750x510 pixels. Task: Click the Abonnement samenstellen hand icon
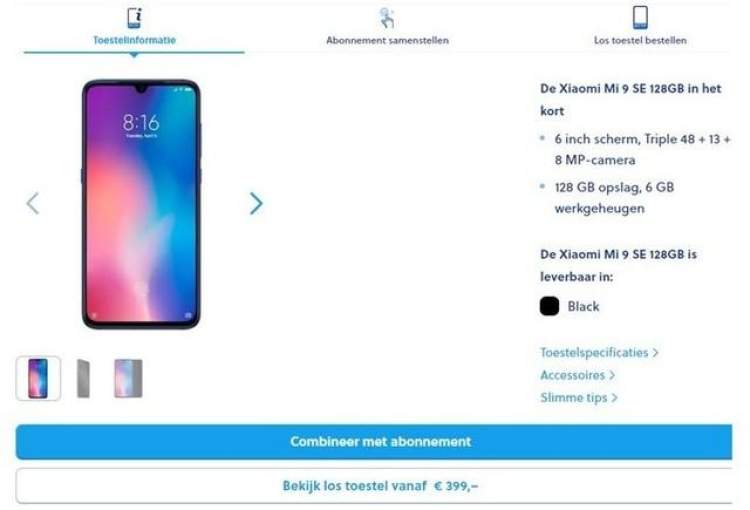click(387, 18)
